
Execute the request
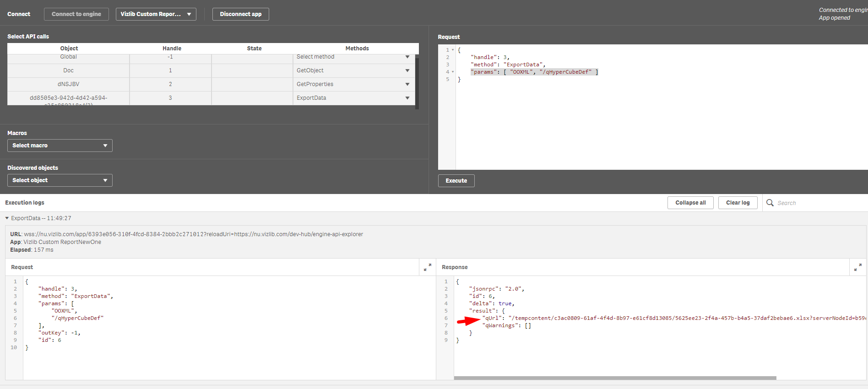coord(456,181)
